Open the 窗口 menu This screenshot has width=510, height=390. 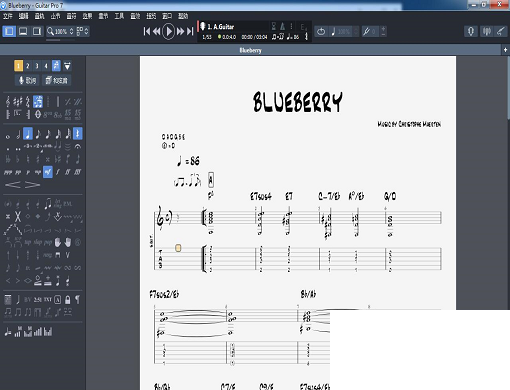click(x=167, y=16)
